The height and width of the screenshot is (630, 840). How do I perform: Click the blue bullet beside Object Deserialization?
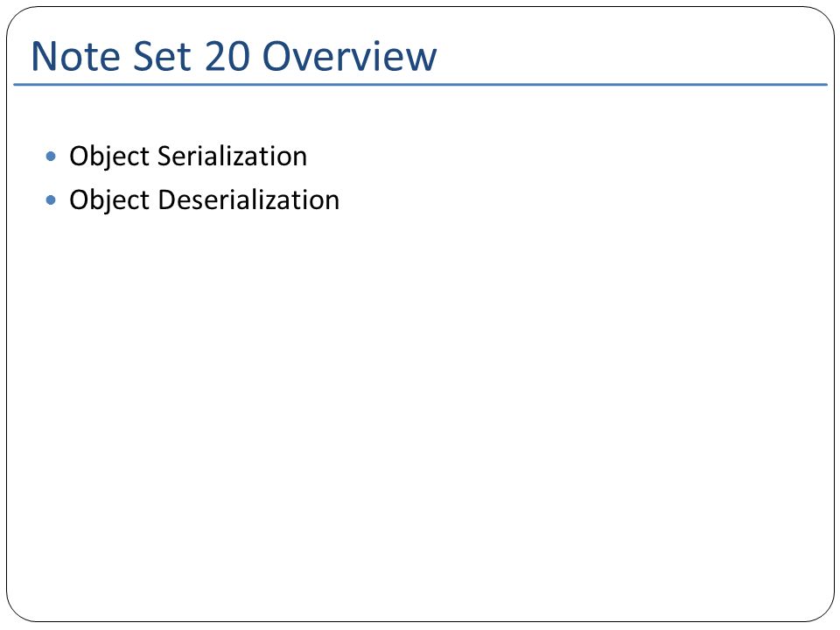(x=51, y=200)
